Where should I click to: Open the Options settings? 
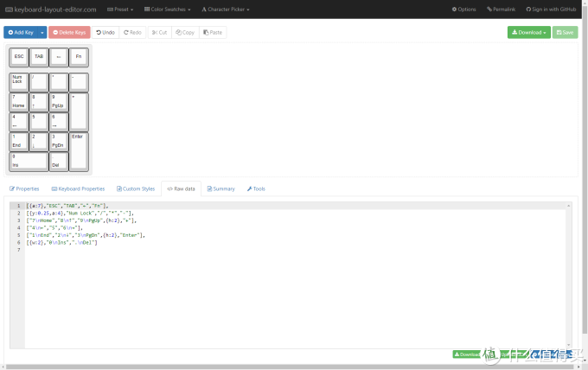[x=464, y=10]
